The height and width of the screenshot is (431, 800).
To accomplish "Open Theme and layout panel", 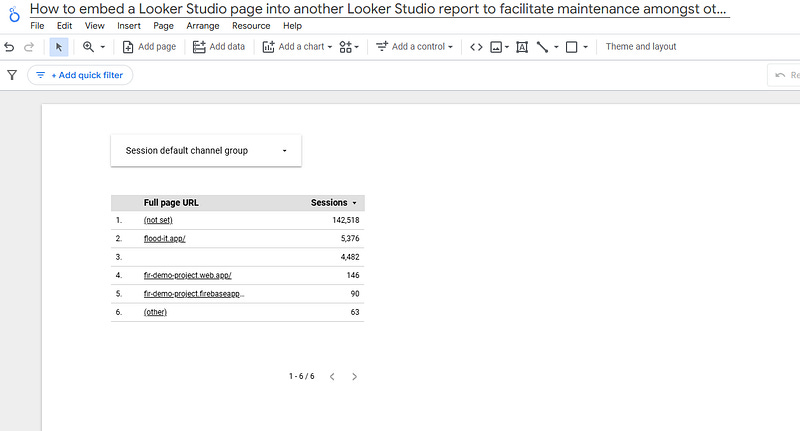I will tap(641, 46).
